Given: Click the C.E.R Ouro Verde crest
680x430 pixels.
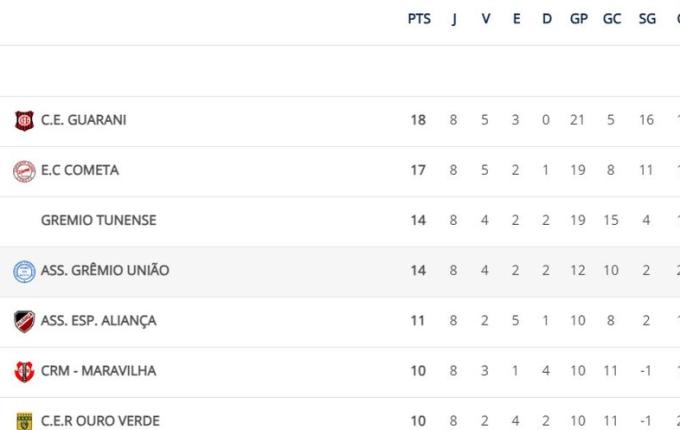Looking at the screenshot, I should pos(24,421).
